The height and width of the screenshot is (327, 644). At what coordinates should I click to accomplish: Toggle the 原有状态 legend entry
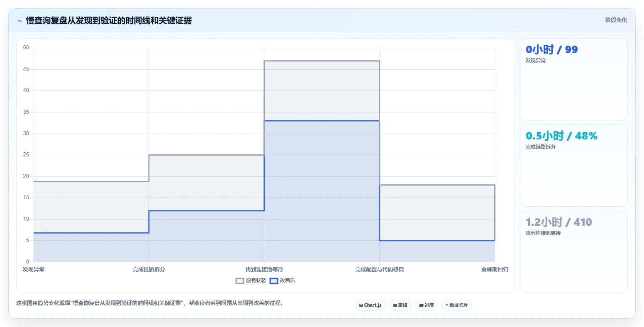(251, 281)
